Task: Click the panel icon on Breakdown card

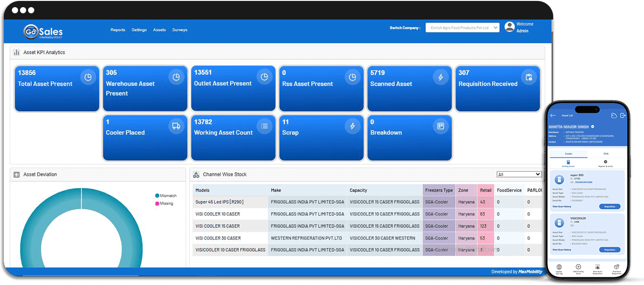Action: [x=440, y=126]
